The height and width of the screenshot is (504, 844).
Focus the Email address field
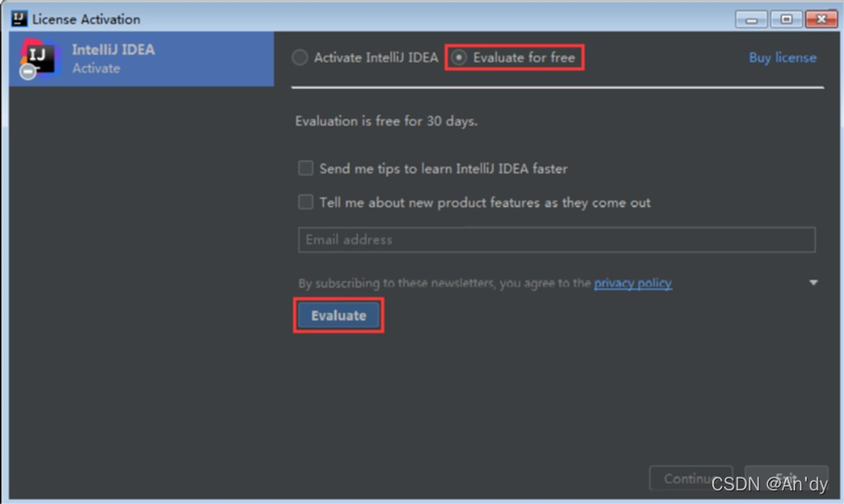tap(556, 240)
